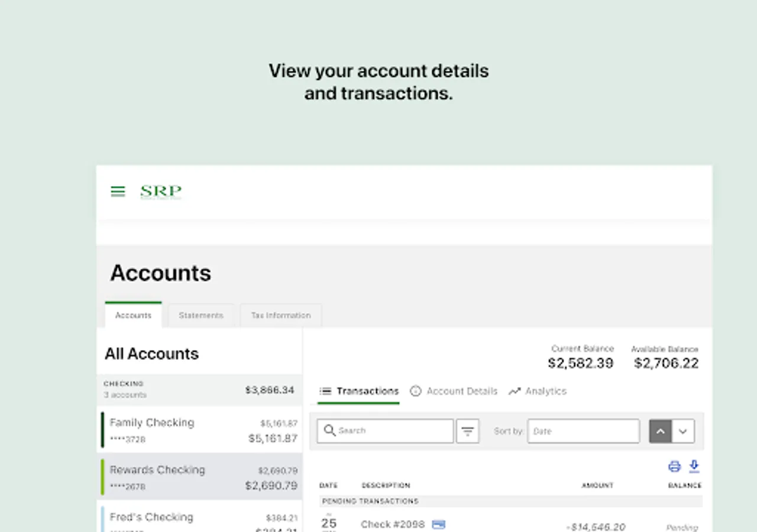Open the Sort by Date dropdown
This screenshot has height=532, width=757.
[x=583, y=431]
